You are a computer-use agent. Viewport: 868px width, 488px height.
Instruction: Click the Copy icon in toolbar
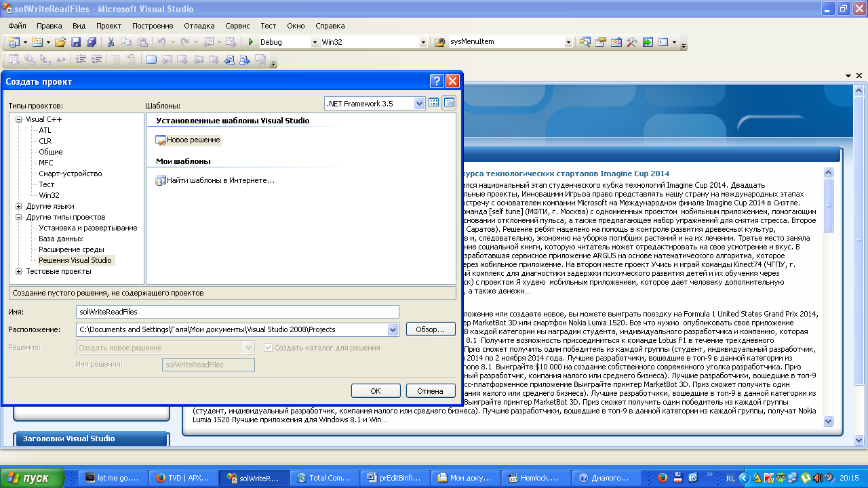tap(127, 42)
